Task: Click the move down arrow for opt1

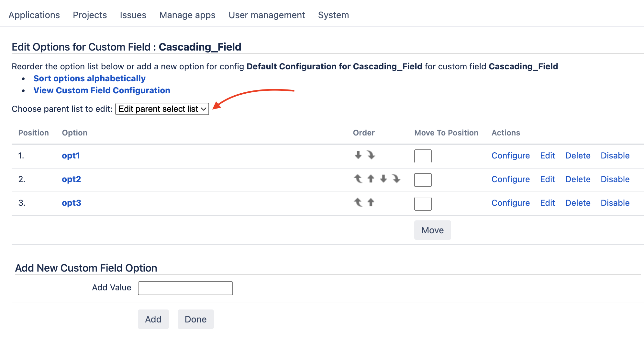Action: [358, 155]
